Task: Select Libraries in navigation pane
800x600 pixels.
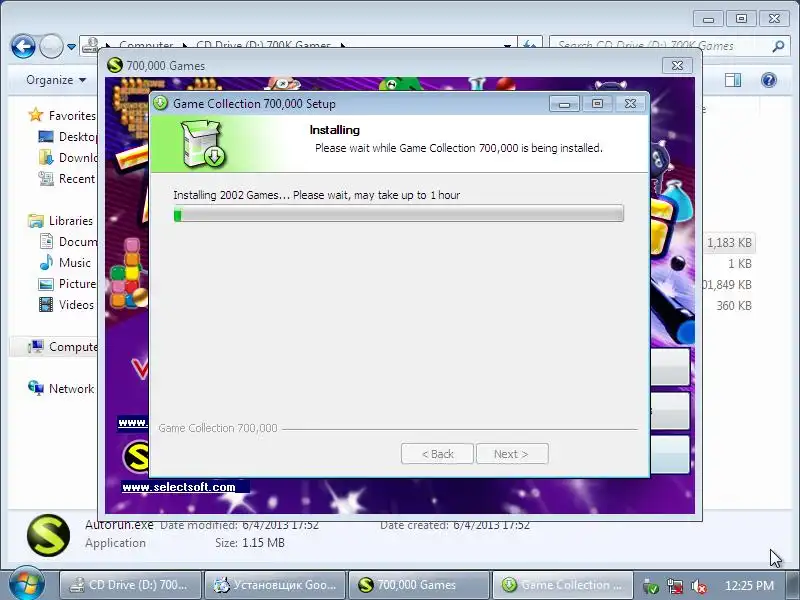Action: [x=61, y=220]
